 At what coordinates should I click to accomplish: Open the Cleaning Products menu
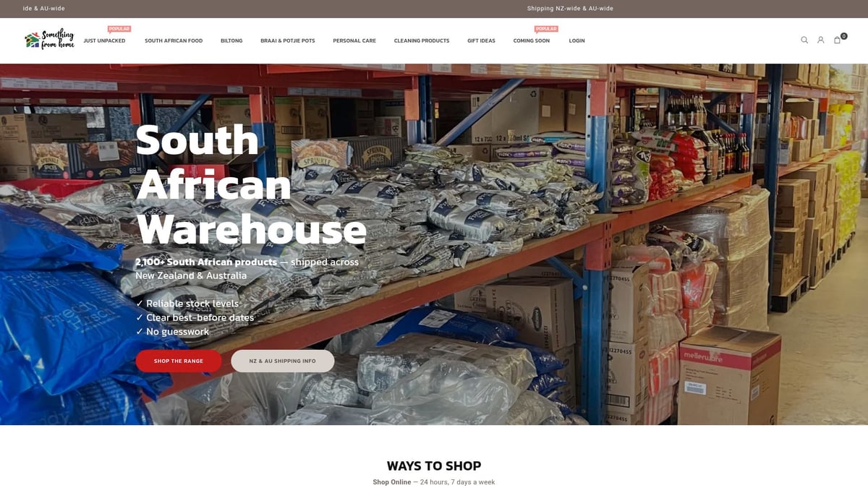(x=422, y=40)
